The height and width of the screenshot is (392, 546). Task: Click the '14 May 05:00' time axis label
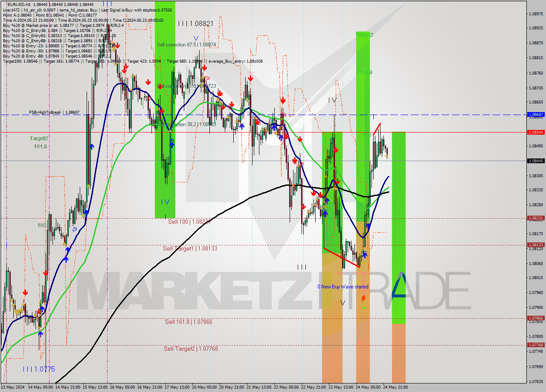(41, 387)
